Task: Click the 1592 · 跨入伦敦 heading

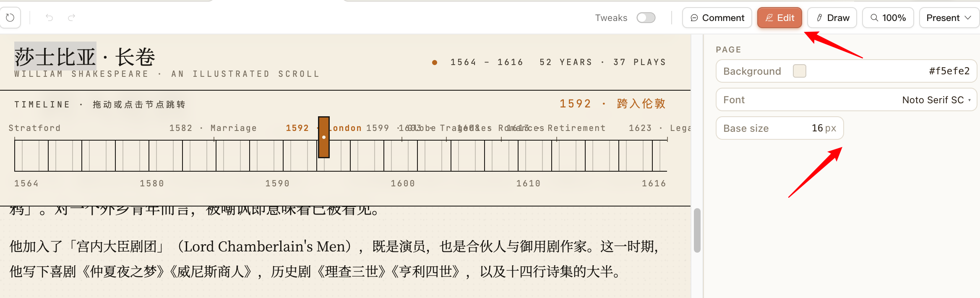Action: [612, 104]
